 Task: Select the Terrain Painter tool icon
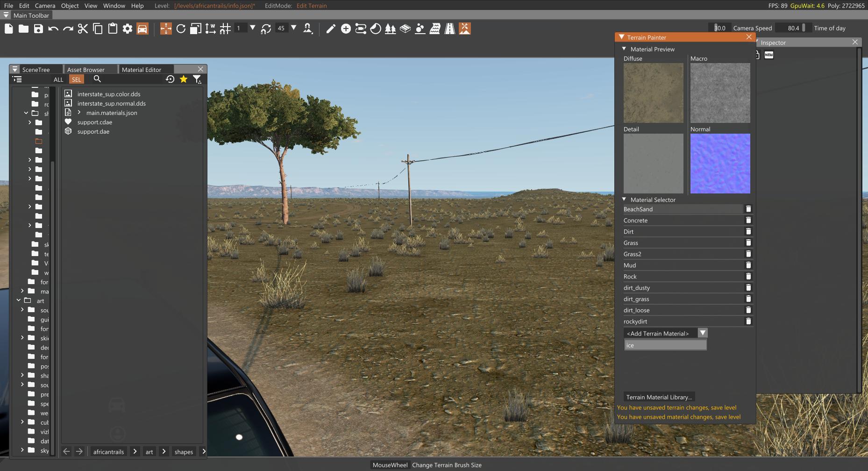point(465,29)
